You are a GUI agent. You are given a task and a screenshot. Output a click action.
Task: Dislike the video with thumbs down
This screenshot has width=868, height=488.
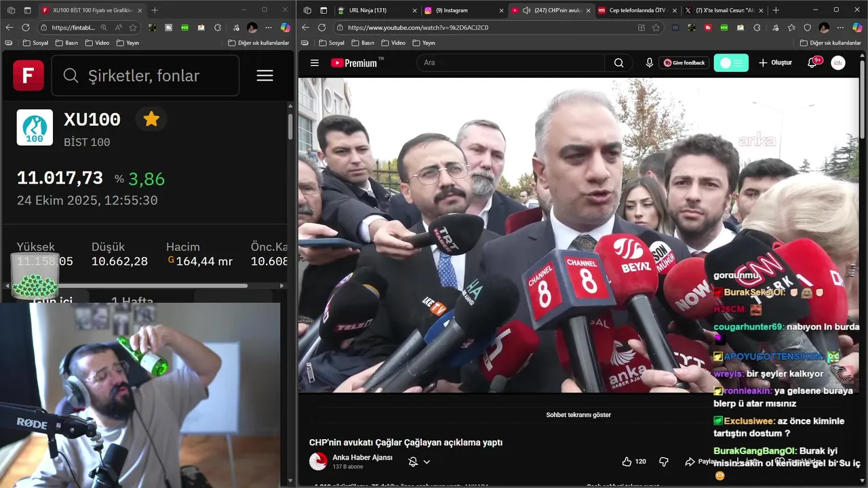click(664, 462)
